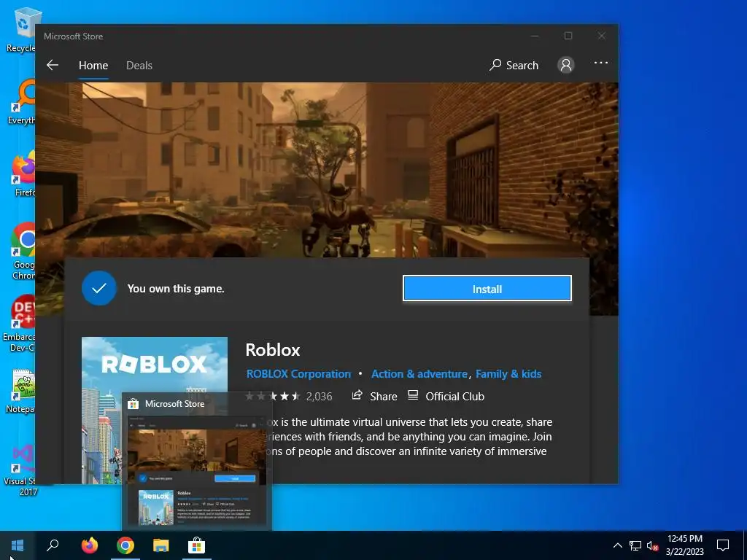This screenshot has width=747, height=560.
Task: Open taskbar search magnifier
Action: (x=53, y=545)
